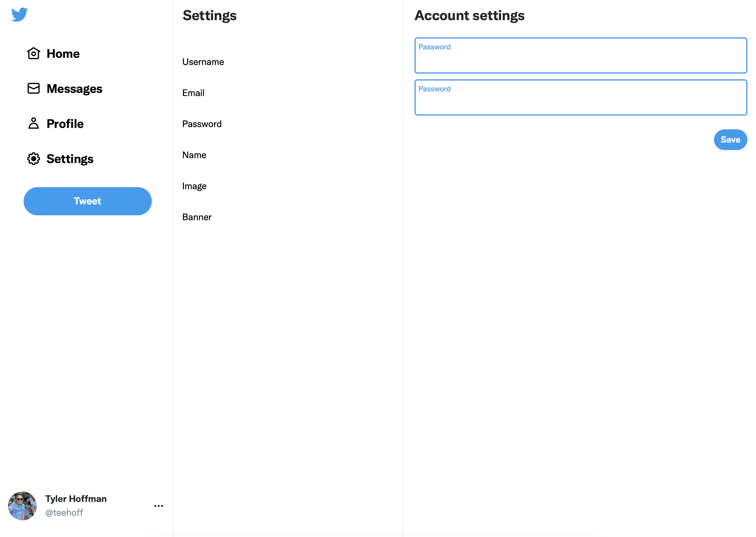Click the Twitter bird logo
The height and width of the screenshot is (537, 756).
click(x=19, y=15)
